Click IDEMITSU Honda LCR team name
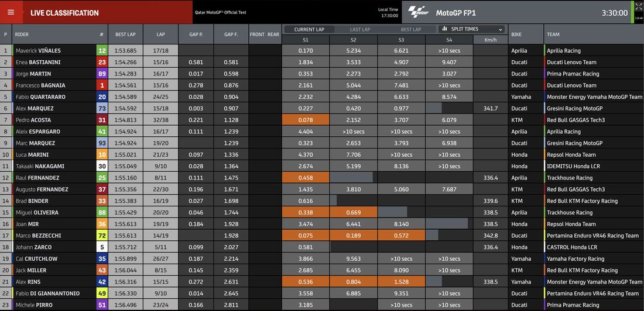This screenshot has width=644, height=311. (574, 166)
